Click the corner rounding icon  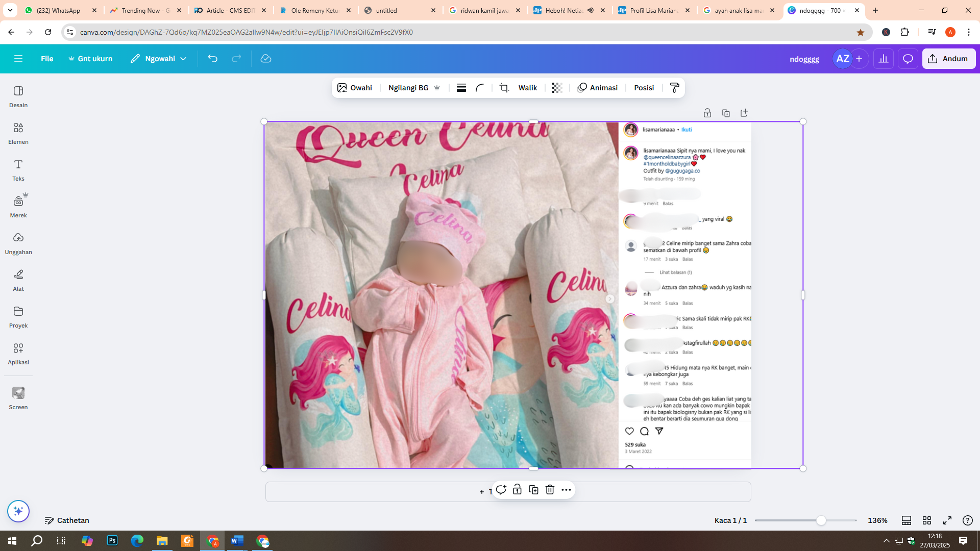480,88
